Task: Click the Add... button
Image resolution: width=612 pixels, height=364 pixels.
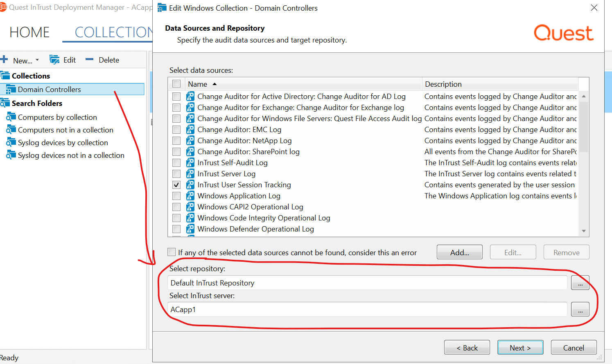Action: pos(460,252)
